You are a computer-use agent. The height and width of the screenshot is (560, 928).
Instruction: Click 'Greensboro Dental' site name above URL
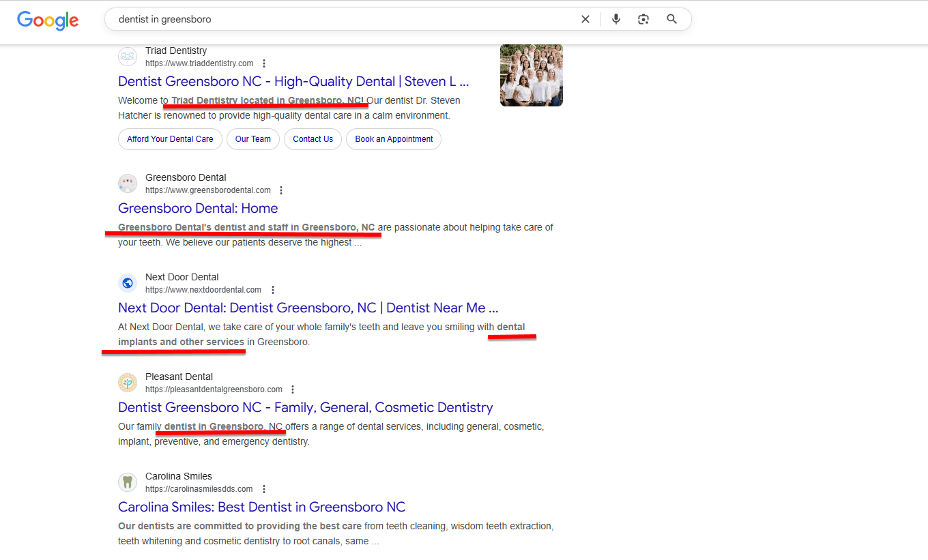click(x=186, y=177)
